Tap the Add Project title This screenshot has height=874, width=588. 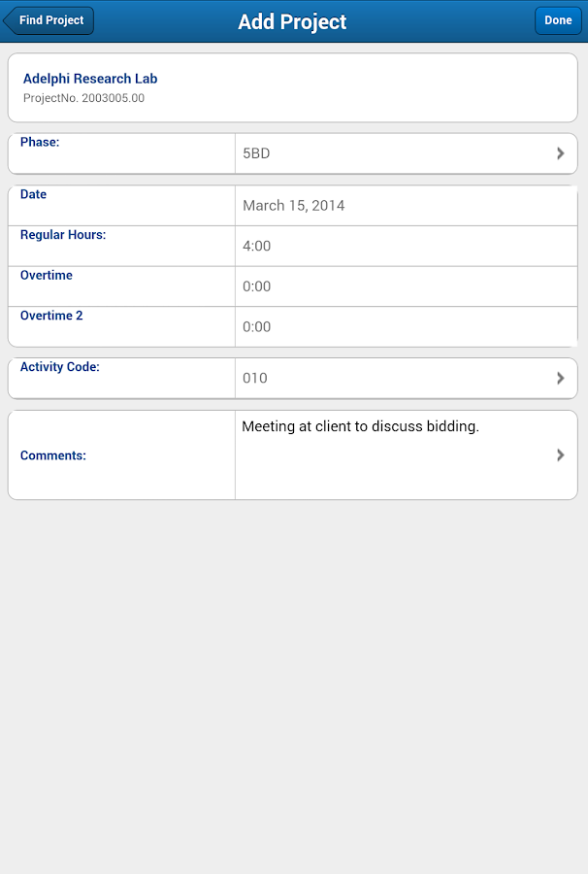291,21
